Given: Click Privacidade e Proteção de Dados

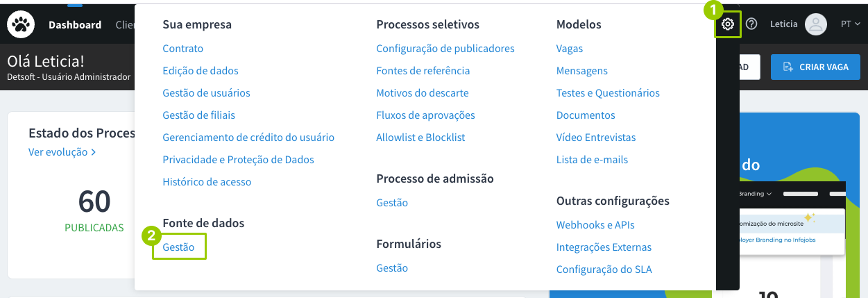Looking at the screenshot, I should pos(238,160).
